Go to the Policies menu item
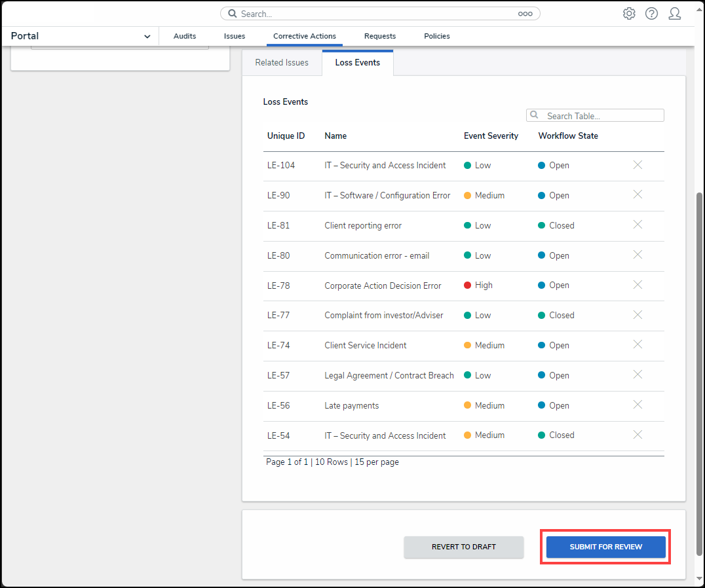Screen dimensions: 705x588 [436, 37]
